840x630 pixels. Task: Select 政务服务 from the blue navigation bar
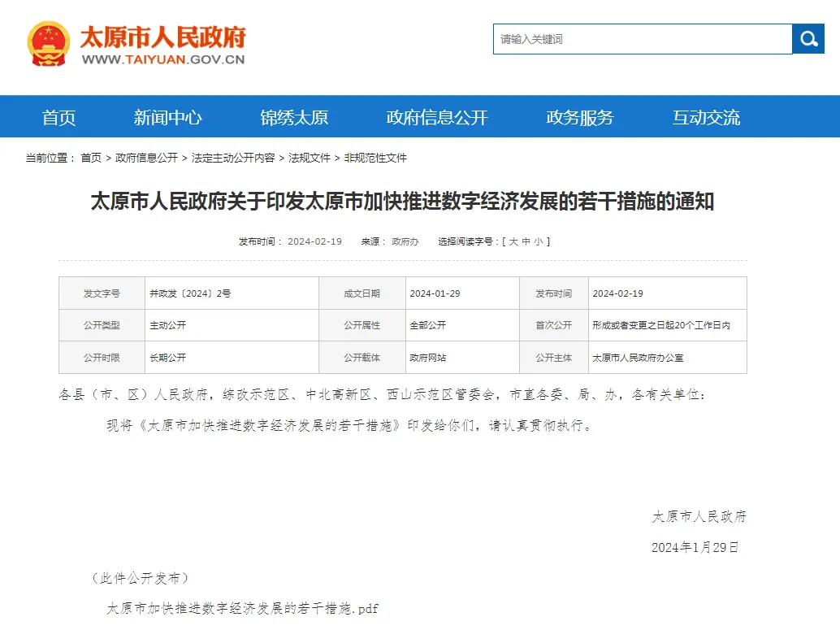(x=580, y=117)
